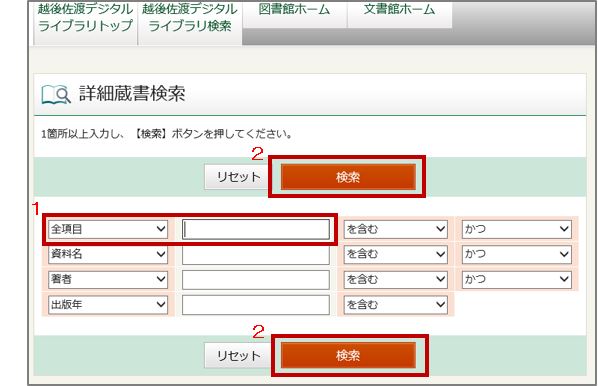Open 越後佐渡デジタルライブラリトップ tab
This screenshot has width=598, height=386.
(x=85, y=22)
